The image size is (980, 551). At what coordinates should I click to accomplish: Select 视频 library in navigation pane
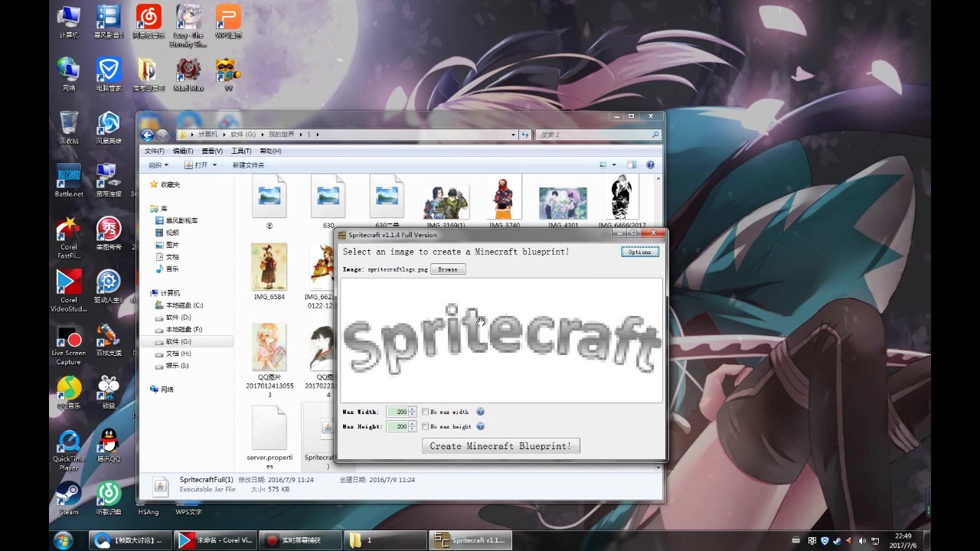tap(167, 233)
